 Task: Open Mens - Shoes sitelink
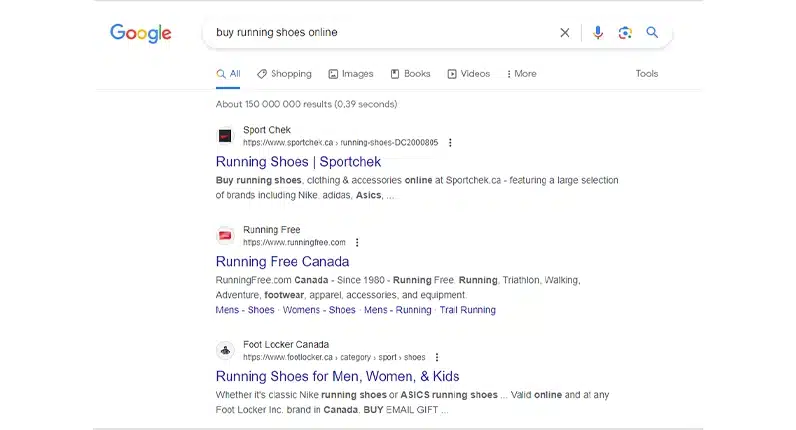pos(245,310)
